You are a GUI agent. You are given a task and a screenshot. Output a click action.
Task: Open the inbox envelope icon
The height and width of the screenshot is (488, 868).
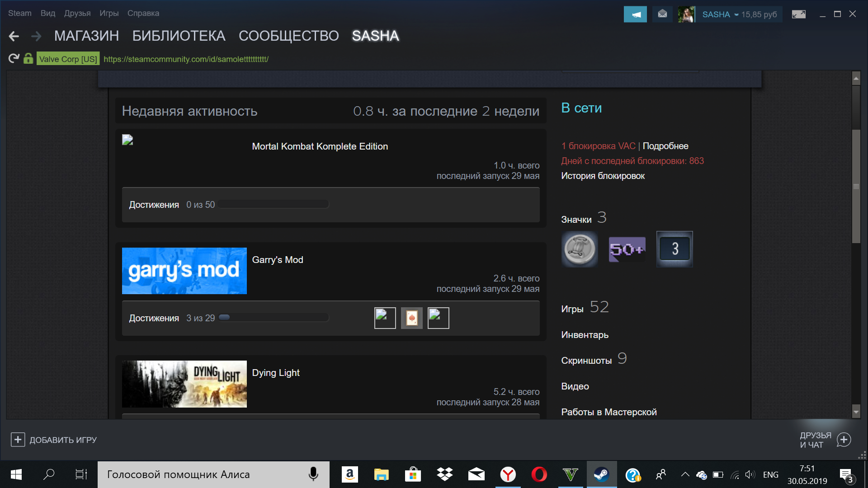tap(662, 14)
